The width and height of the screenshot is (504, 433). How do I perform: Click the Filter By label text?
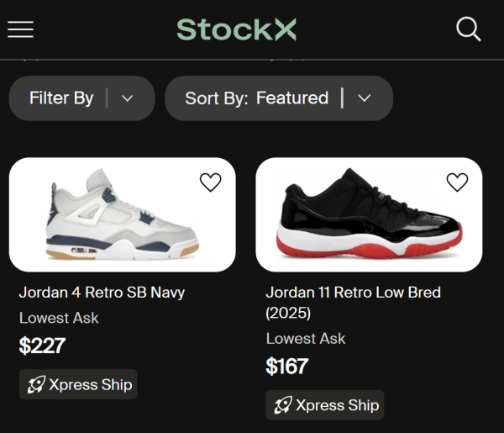[61, 98]
